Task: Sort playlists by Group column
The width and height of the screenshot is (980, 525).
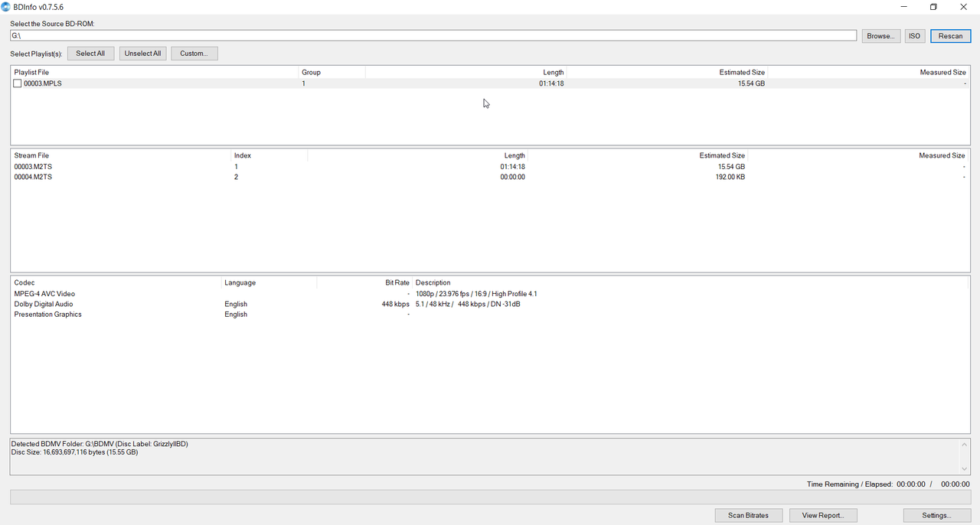Action: coord(332,72)
